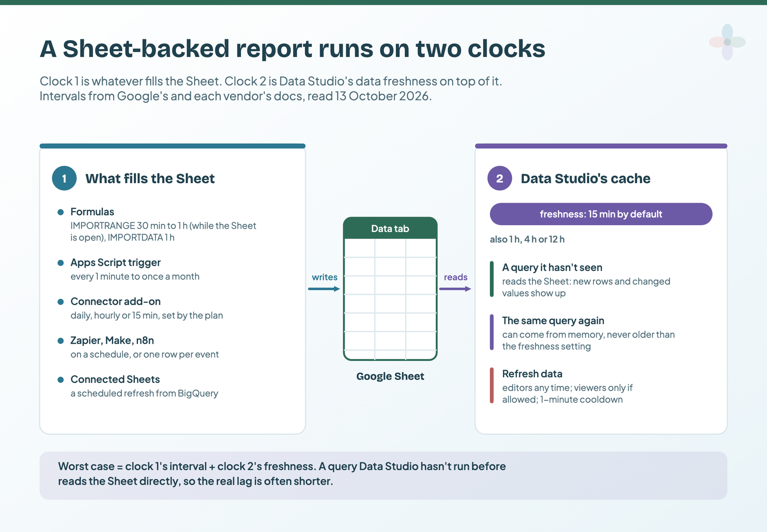The height and width of the screenshot is (532, 767).
Task: Click "daily, hourly or 15 min, set by the plan"
Action: point(147,315)
